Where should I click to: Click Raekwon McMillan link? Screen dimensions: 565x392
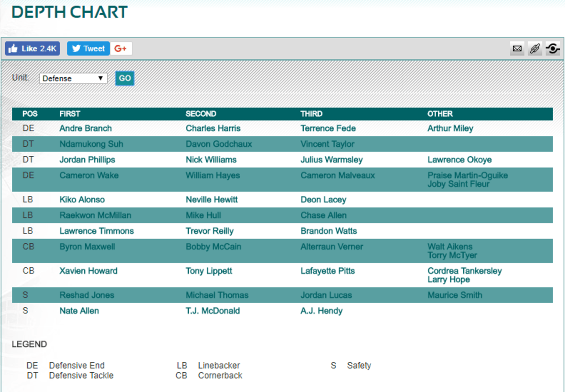[x=95, y=215]
